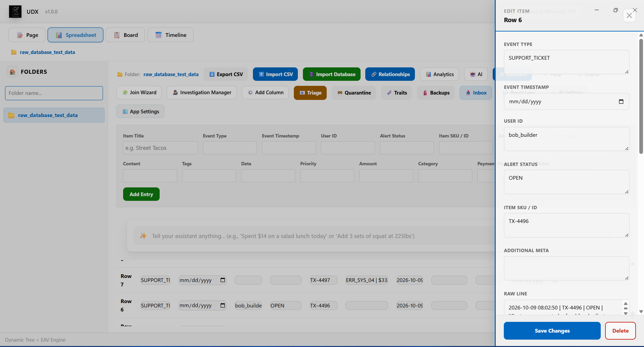Viewport: 644px width, 347px height.
Task: Open the Traits tool
Action: tap(396, 93)
